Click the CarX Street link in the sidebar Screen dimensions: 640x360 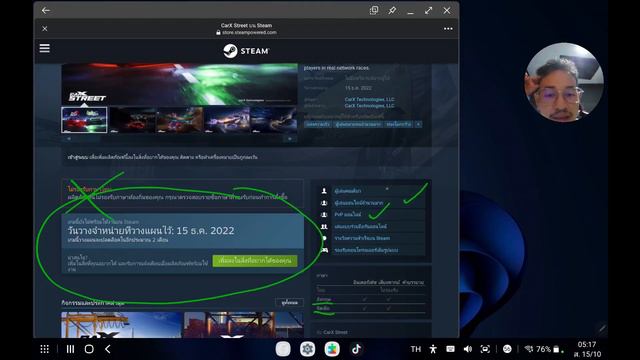click(x=335, y=332)
